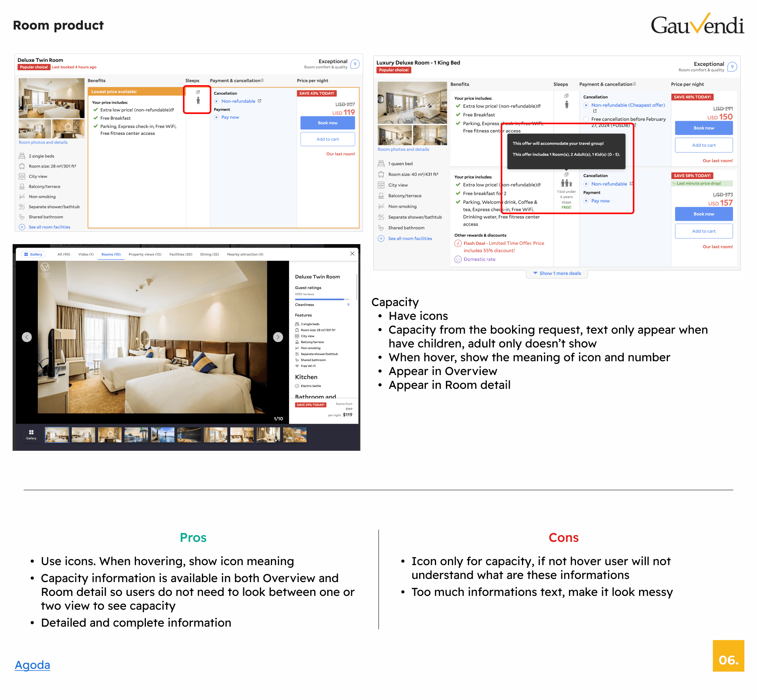Go to next photo with right arrow

(278, 337)
